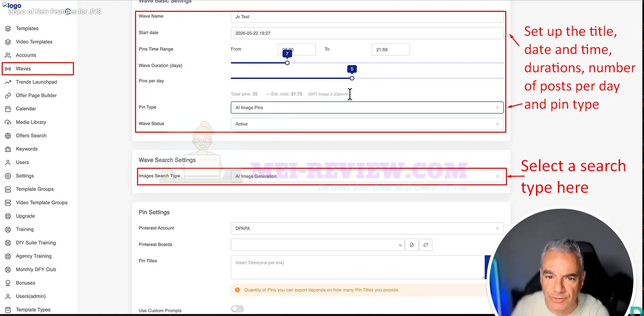Open the Pinterest Account dropdown
The image size is (644, 316).
click(x=367, y=229)
